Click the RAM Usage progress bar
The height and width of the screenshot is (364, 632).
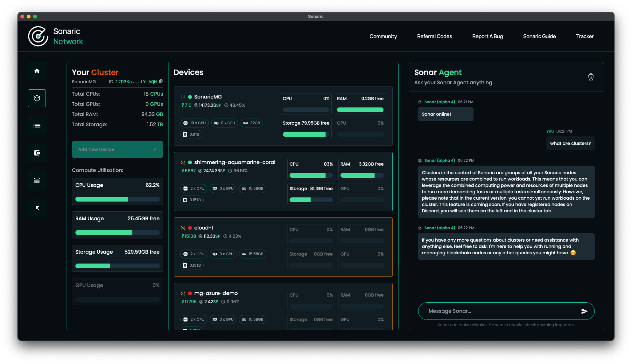coord(117,233)
